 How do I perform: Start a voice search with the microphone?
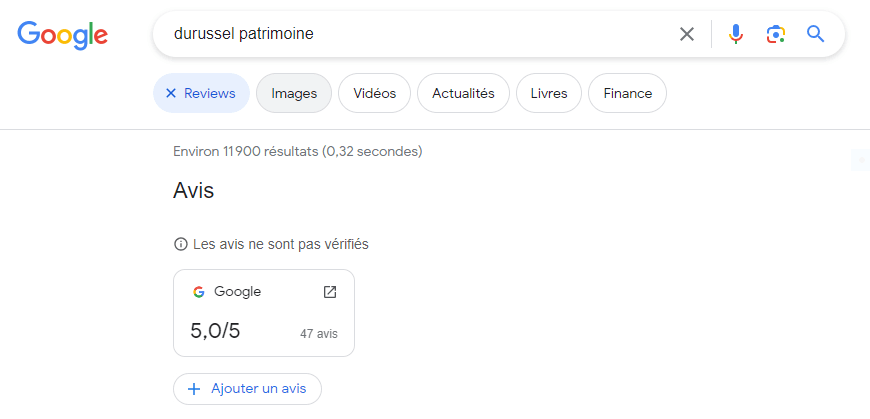coord(736,34)
